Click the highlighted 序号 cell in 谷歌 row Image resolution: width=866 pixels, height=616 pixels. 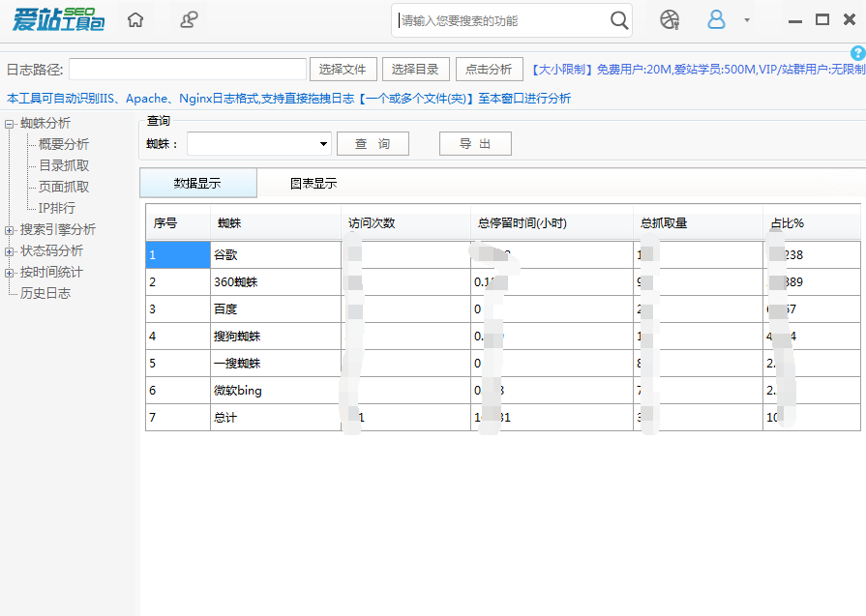coord(178,255)
